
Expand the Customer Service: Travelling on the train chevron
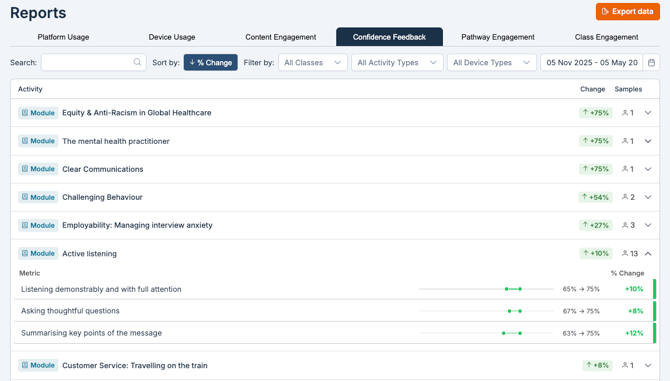pos(648,365)
